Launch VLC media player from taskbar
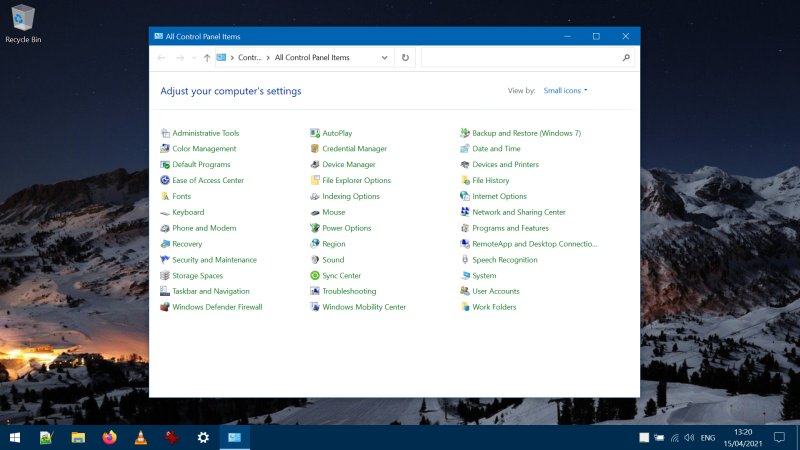The width and height of the screenshot is (800, 450). coord(140,437)
